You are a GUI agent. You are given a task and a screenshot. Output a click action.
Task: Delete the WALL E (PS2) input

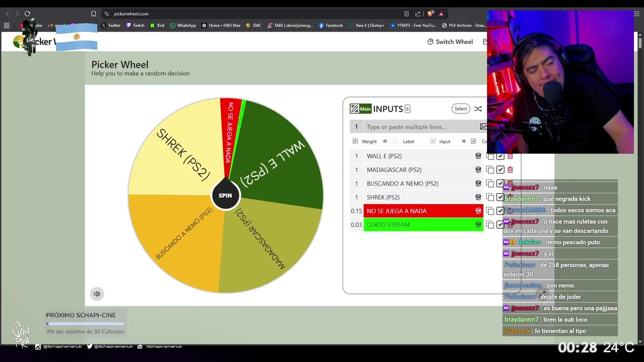(x=510, y=156)
